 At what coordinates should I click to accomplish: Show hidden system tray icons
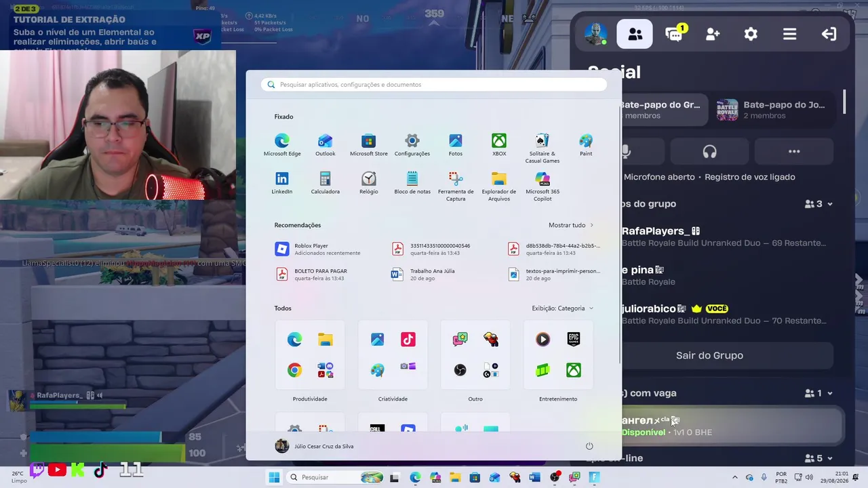[x=734, y=477]
